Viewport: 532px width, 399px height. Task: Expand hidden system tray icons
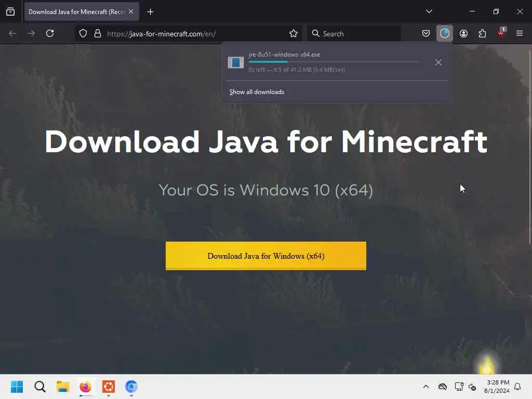(x=426, y=387)
